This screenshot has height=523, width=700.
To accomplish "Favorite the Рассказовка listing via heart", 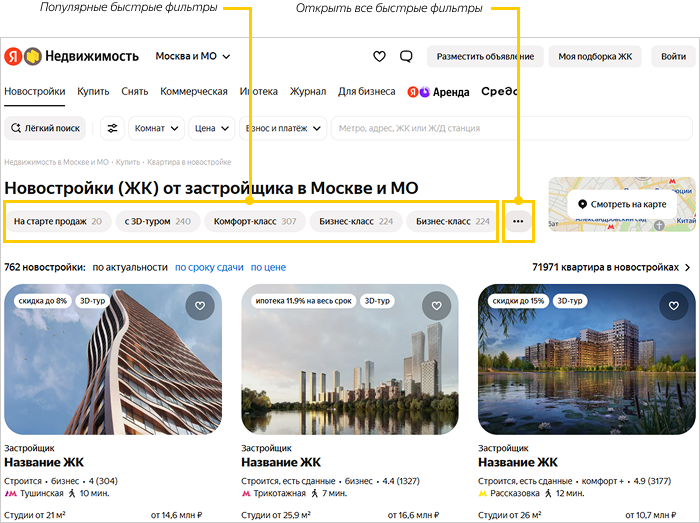I will coord(674,306).
